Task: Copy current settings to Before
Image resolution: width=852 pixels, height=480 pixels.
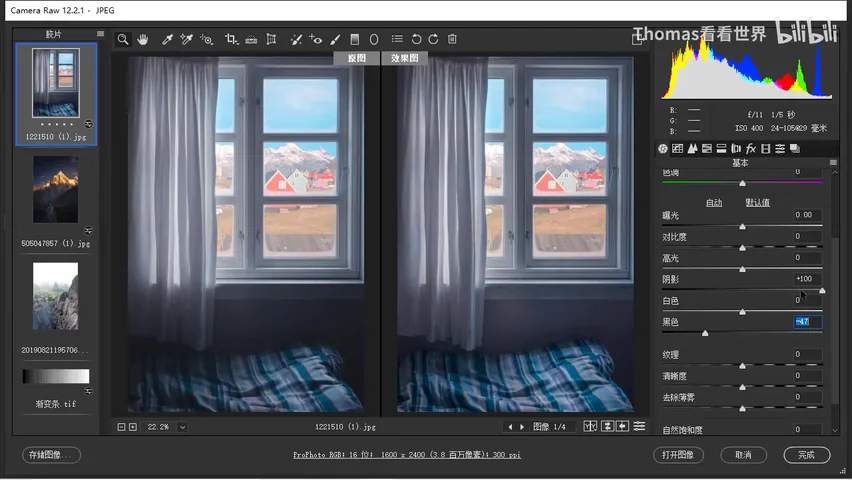Action: pyautogui.click(x=623, y=427)
